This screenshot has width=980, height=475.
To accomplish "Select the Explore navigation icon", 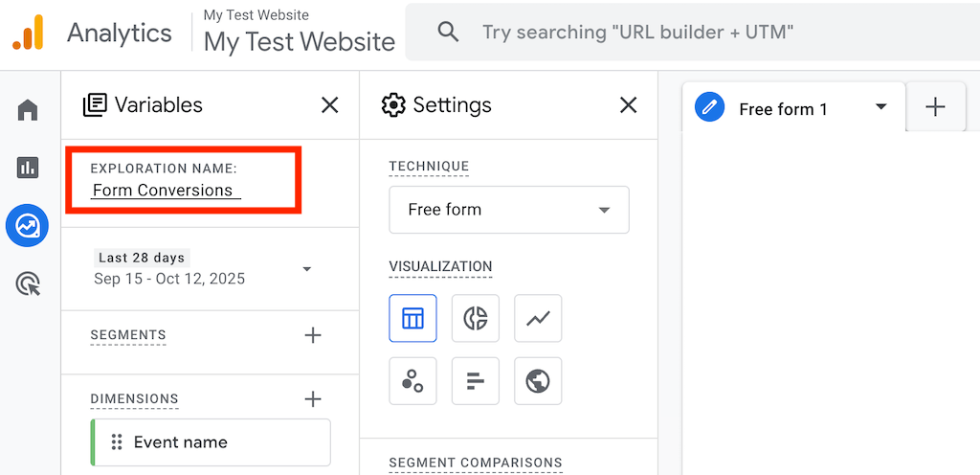I will point(28,226).
